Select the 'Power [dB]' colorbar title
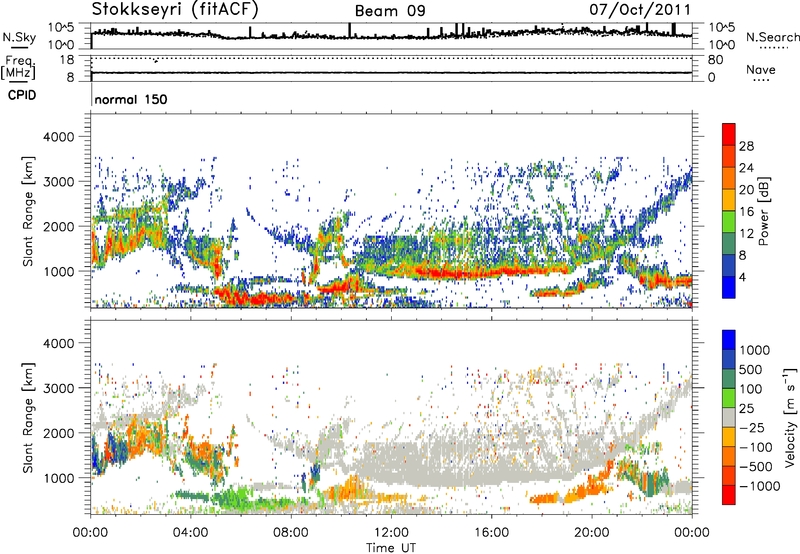Viewport: 800px width, 554px height. pos(764,211)
